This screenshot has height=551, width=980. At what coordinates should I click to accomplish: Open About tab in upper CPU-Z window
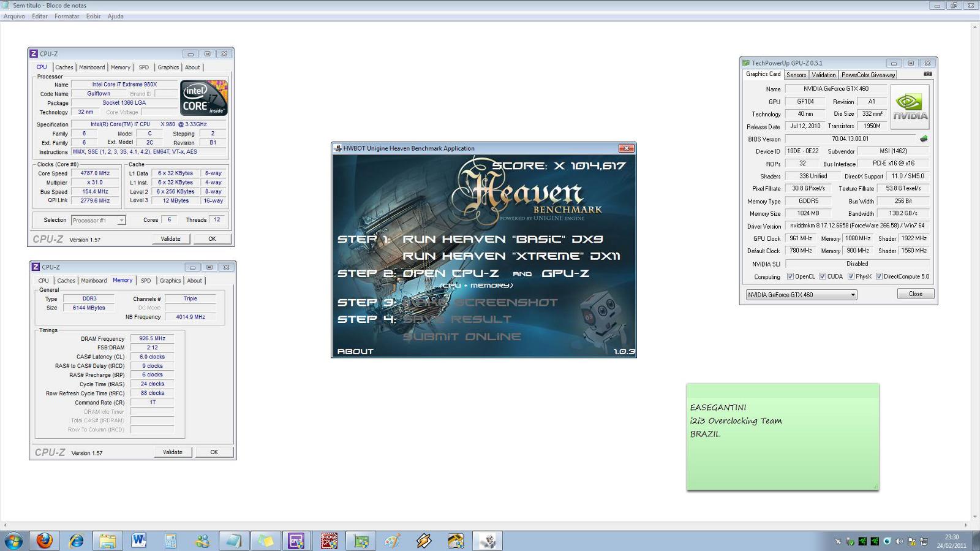coord(192,67)
